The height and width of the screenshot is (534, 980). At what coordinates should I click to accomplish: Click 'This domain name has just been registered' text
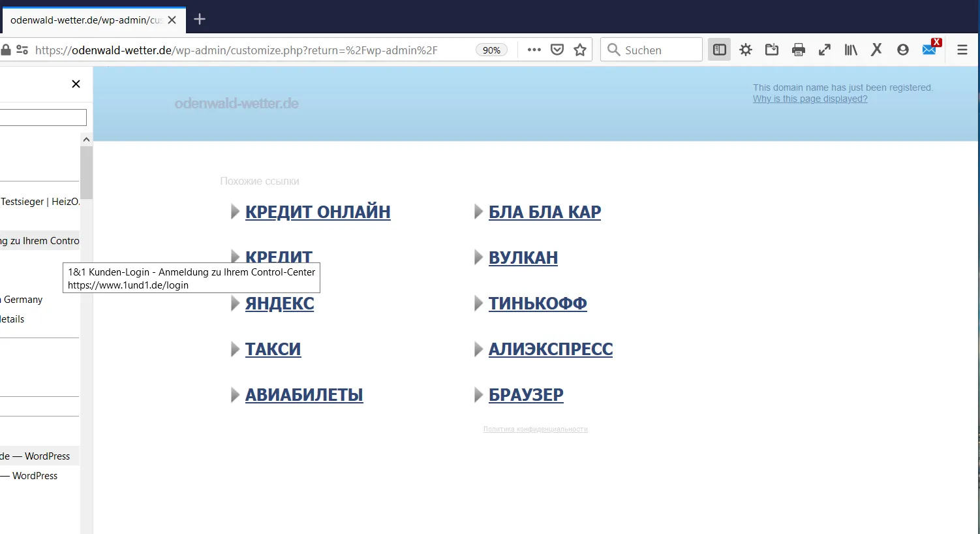point(843,87)
